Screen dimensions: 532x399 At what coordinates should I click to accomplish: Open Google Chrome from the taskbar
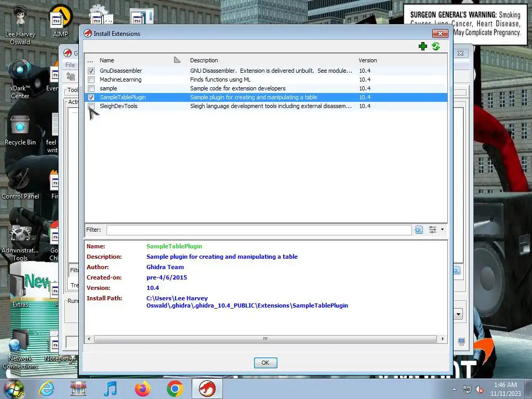[x=175, y=389]
